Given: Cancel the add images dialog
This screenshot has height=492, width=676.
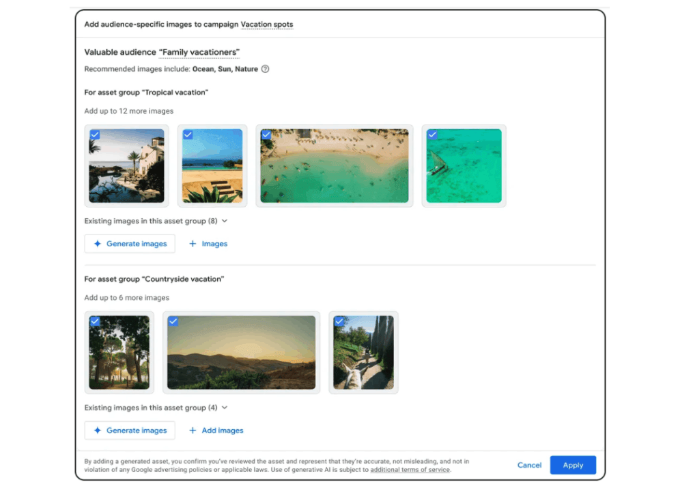Looking at the screenshot, I should [x=529, y=465].
